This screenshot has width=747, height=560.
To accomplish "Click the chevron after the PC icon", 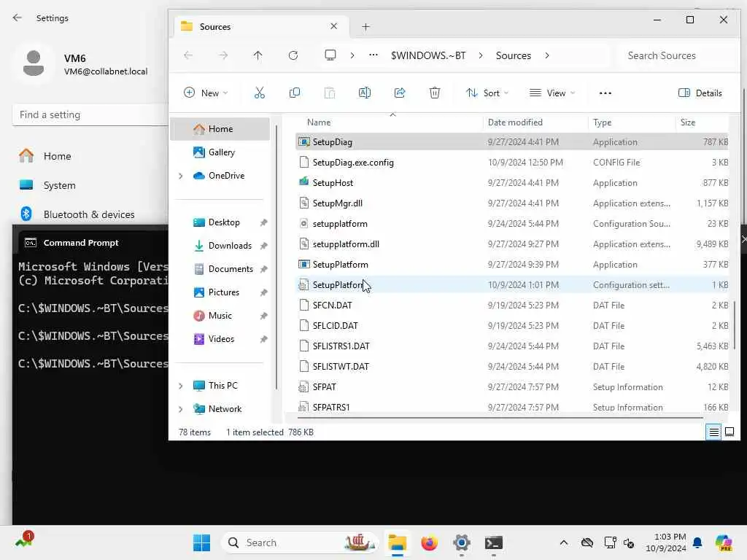I will [352, 55].
